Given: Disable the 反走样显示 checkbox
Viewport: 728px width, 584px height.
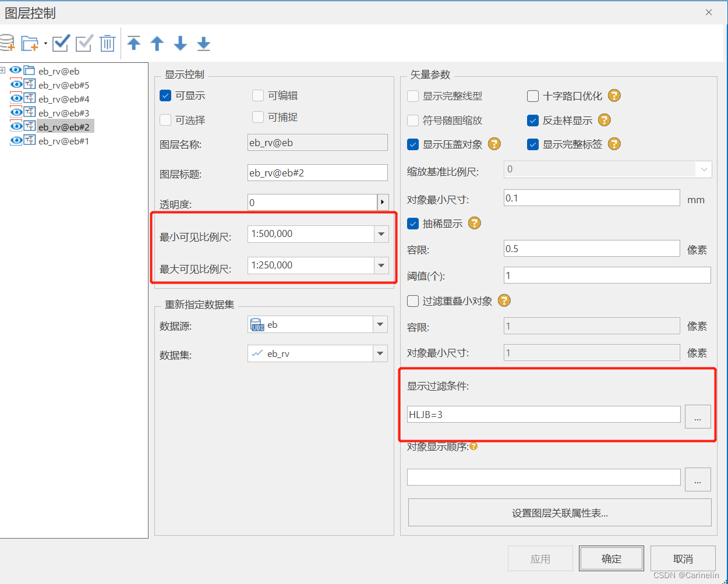Looking at the screenshot, I should [x=532, y=121].
